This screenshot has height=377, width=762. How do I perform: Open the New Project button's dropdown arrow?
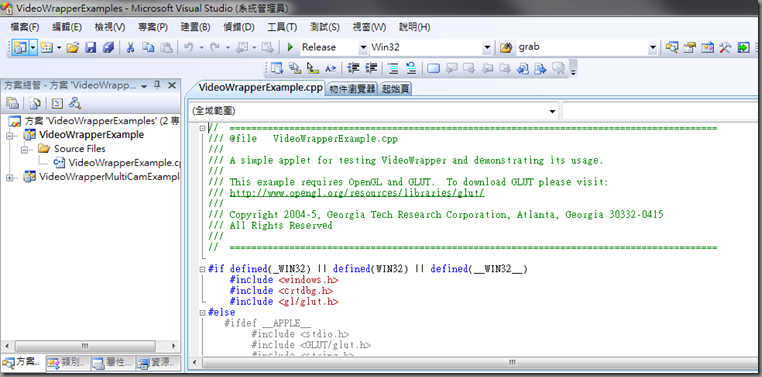(33, 48)
